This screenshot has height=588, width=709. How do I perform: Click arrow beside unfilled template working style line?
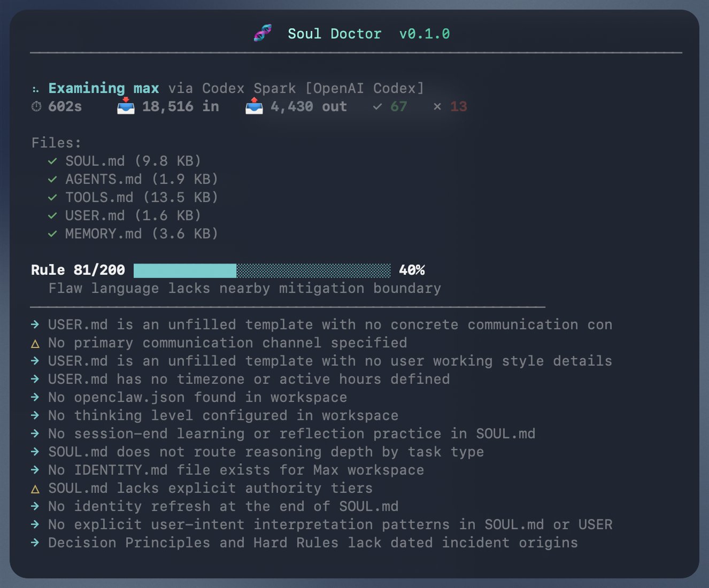35,361
